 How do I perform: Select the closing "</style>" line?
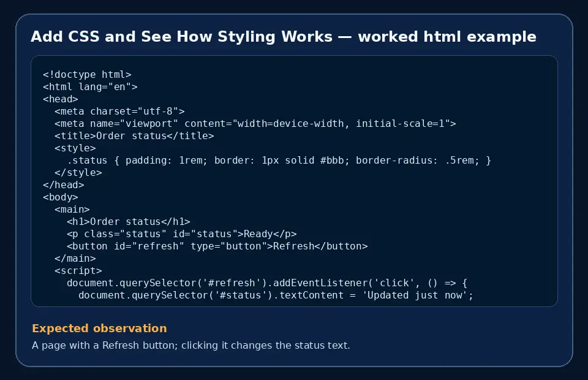click(78, 173)
